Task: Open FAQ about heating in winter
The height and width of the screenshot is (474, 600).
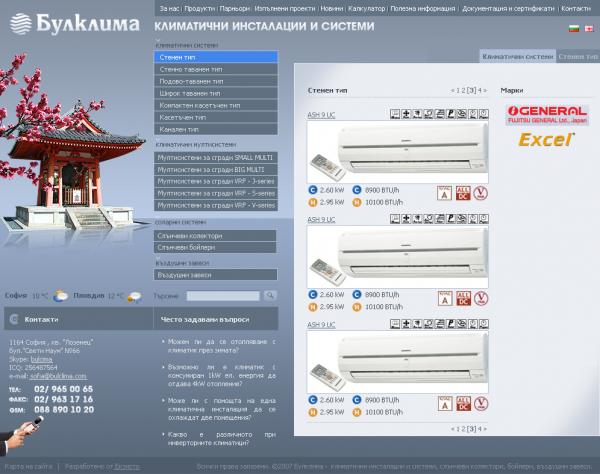Action: 222,346
